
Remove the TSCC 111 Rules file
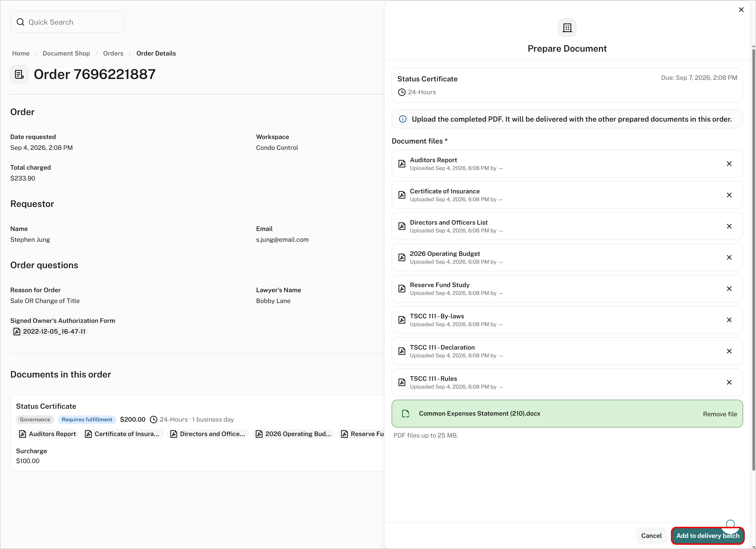(729, 382)
